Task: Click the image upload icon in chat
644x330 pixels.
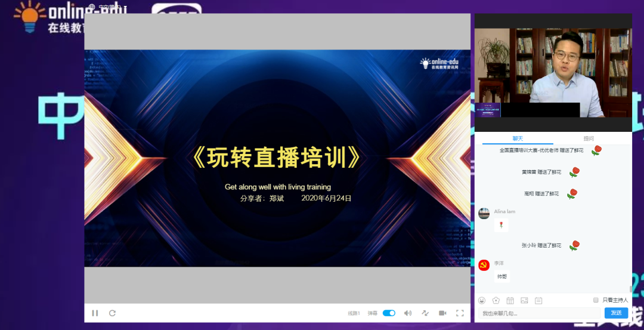Action: click(x=524, y=300)
